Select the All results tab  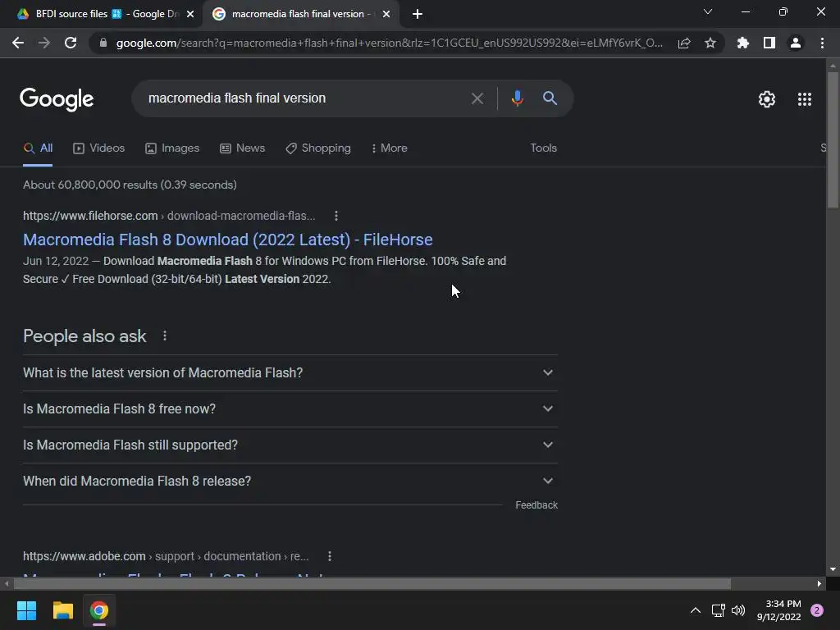38,148
